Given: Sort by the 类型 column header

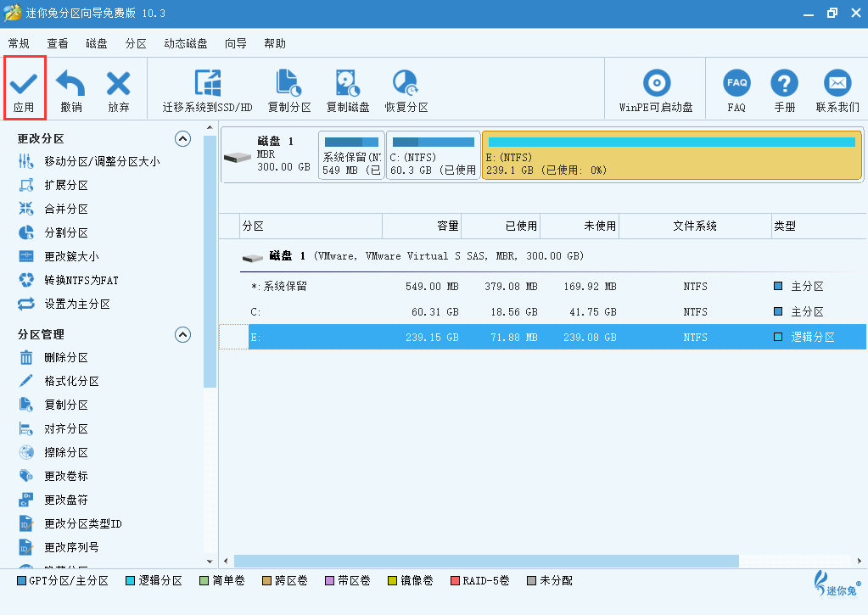Looking at the screenshot, I should [820, 226].
